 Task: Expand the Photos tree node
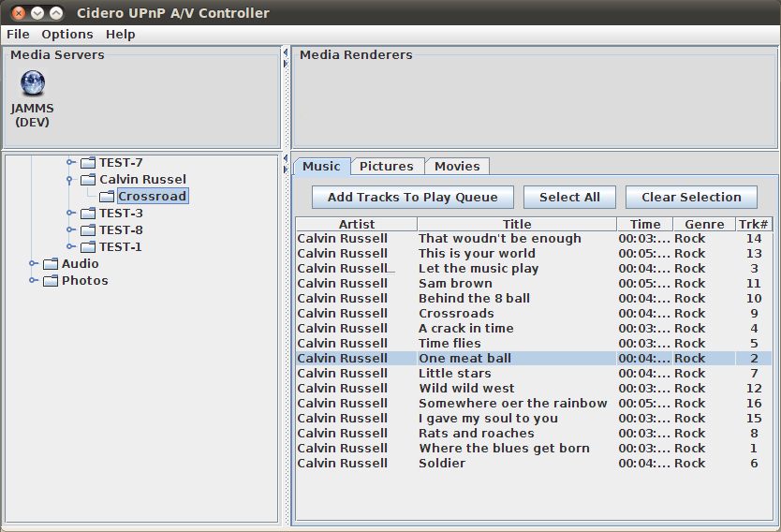pos(33,280)
